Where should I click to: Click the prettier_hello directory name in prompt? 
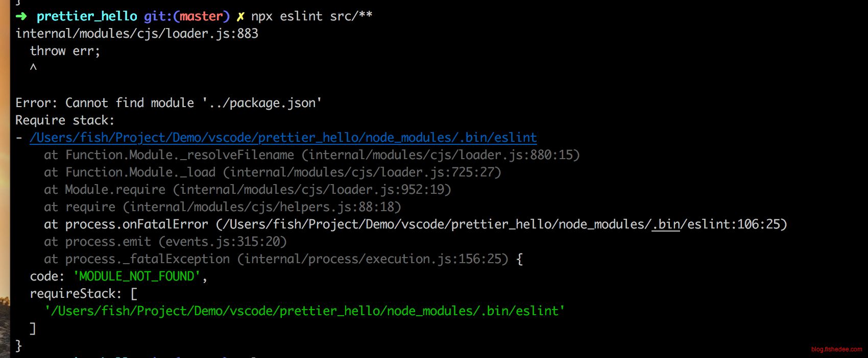pos(87,16)
